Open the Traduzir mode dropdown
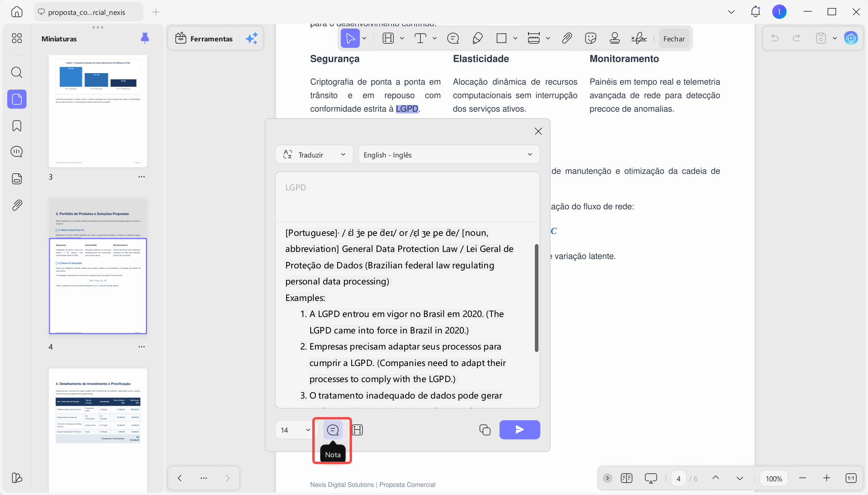Screen dimensions: 868x495 [314, 155]
